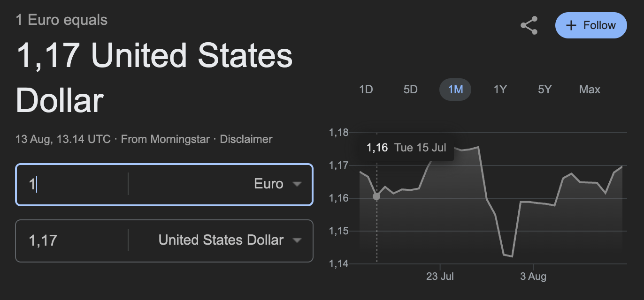This screenshot has width=644, height=300.
Task: Click the share icon
Action: click(529, 26)
